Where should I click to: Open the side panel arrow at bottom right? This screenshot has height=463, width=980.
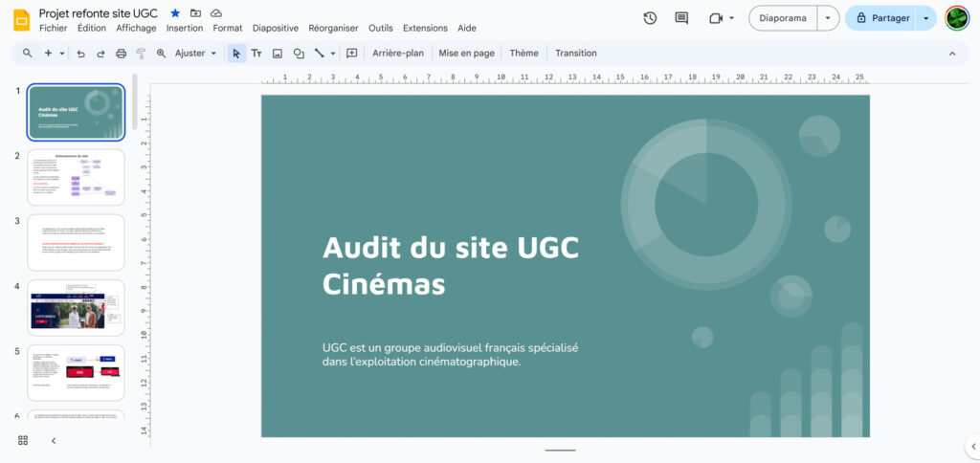(973, 446)
